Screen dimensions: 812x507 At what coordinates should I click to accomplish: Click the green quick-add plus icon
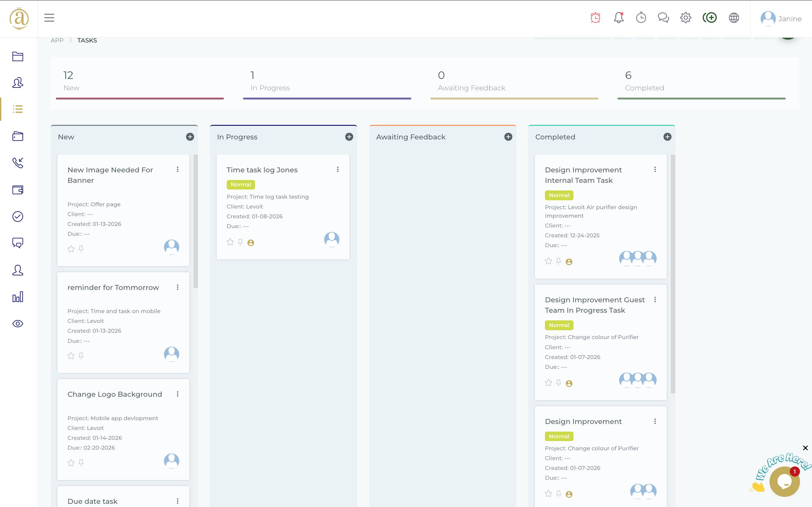click(x=710, y=18)
